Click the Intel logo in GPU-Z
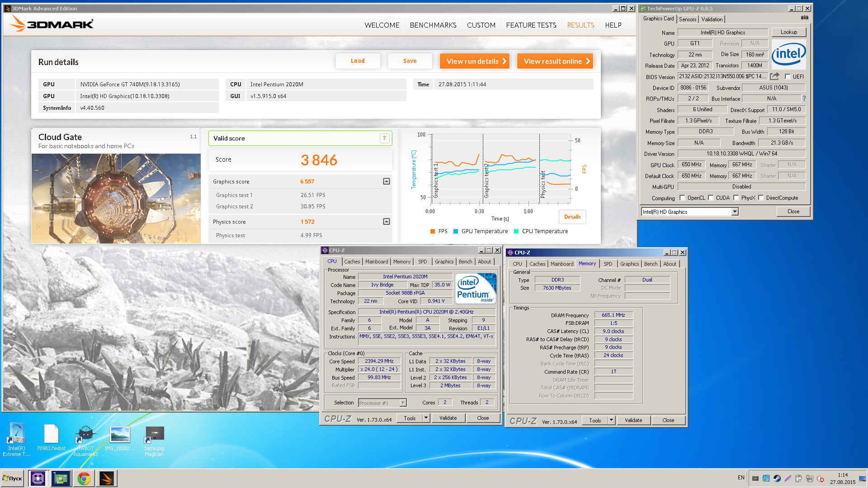This screenshot has height=488, width=868. (789, 54)
